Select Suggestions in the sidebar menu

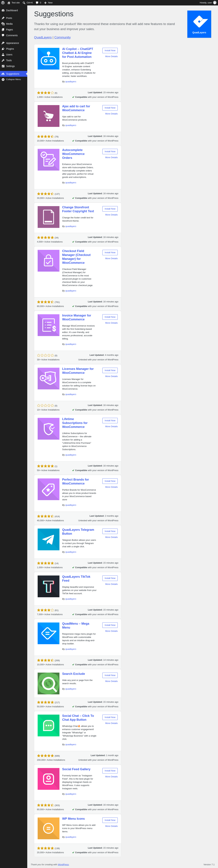[13, 74]
